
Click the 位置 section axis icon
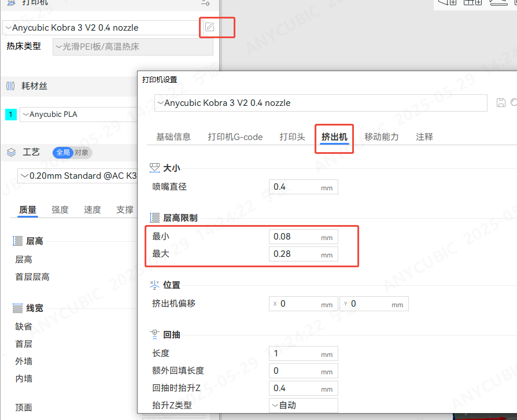pos(154,285)
